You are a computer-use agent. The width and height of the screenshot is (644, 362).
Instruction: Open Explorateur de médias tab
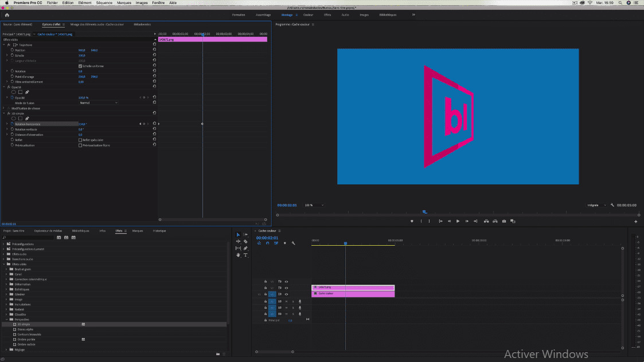tap(48, 231)
